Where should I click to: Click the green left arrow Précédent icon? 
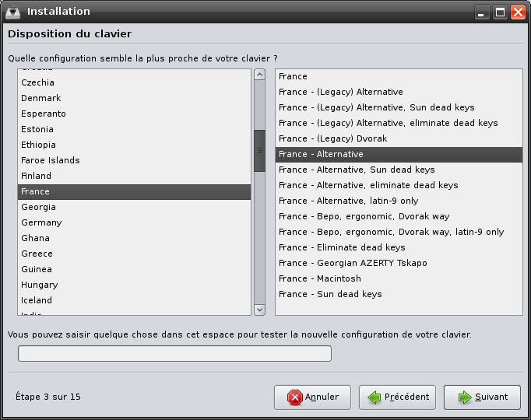tap(375, 397)
